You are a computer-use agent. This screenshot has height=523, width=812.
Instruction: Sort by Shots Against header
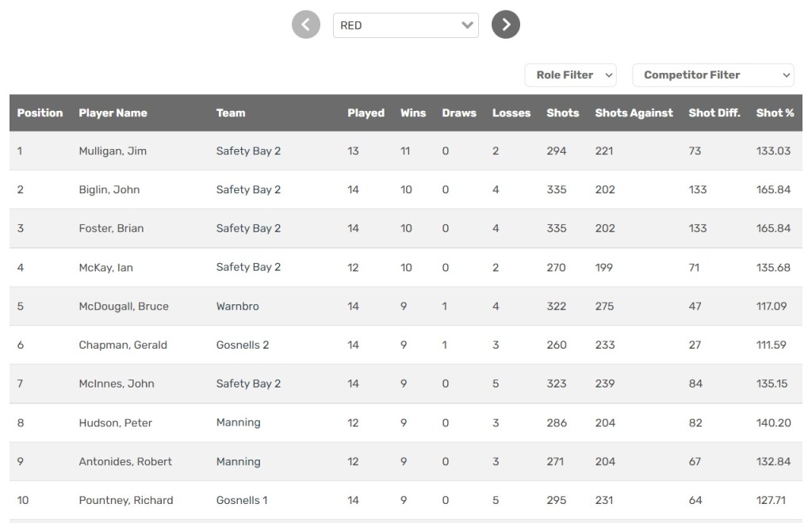point(634,113)
